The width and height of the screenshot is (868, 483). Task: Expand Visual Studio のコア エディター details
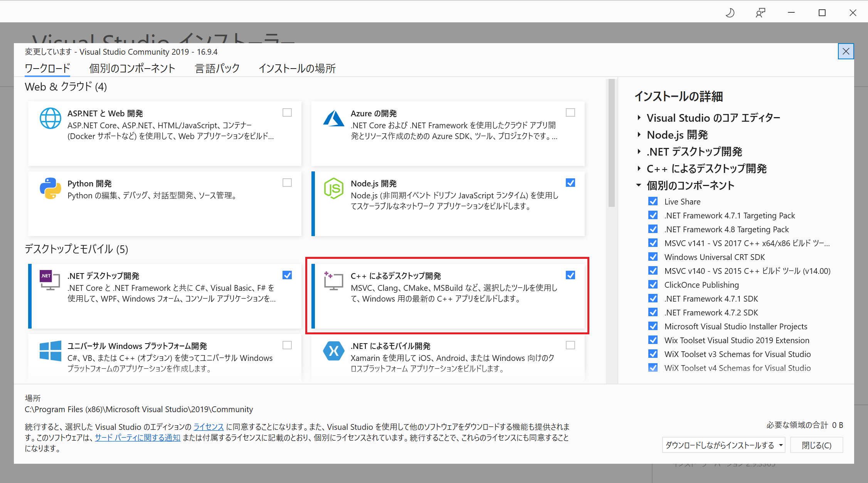click(639, 117)
